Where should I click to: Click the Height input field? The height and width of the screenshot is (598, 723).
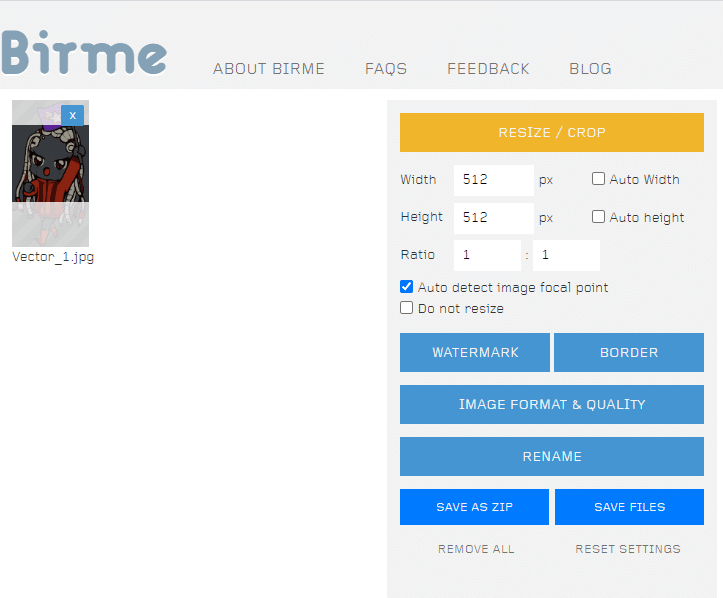[494, 217]
